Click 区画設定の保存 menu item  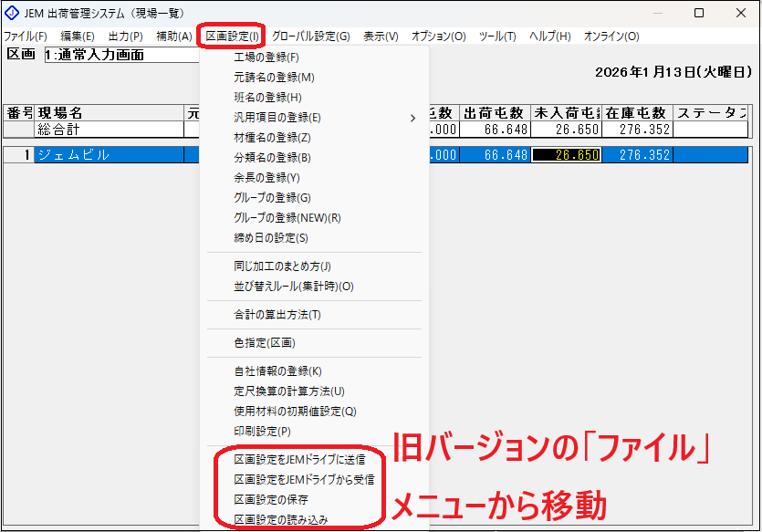click(x=271, y=499)
